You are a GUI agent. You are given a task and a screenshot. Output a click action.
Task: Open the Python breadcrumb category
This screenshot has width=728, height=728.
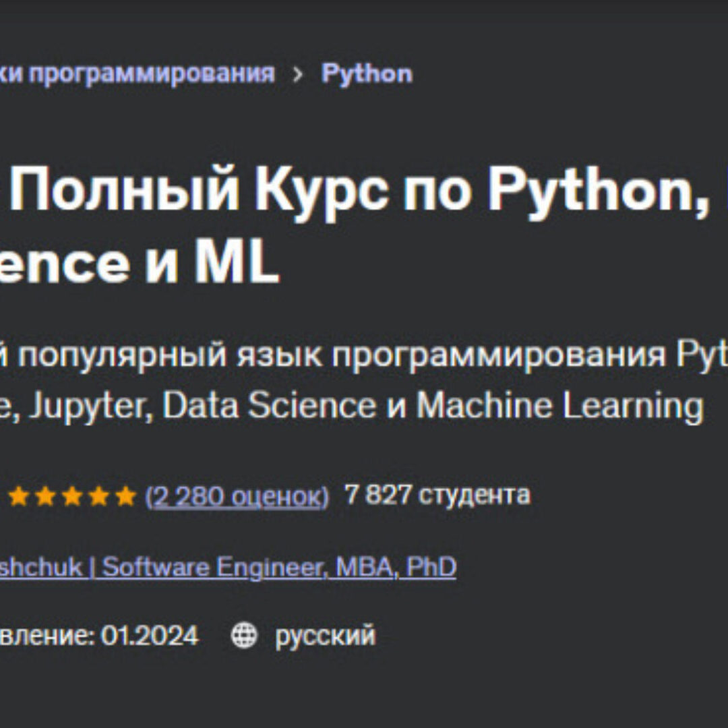point(367,73)
